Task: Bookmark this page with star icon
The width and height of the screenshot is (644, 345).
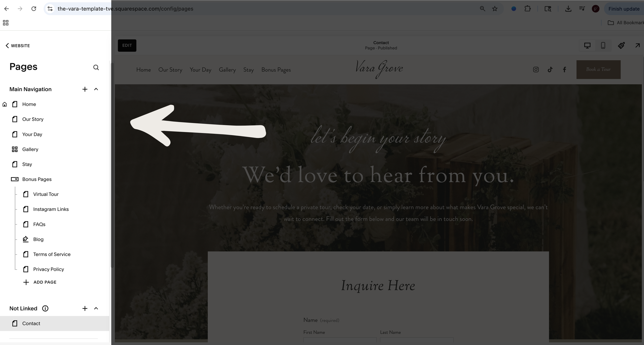Action: coord(495,9)
